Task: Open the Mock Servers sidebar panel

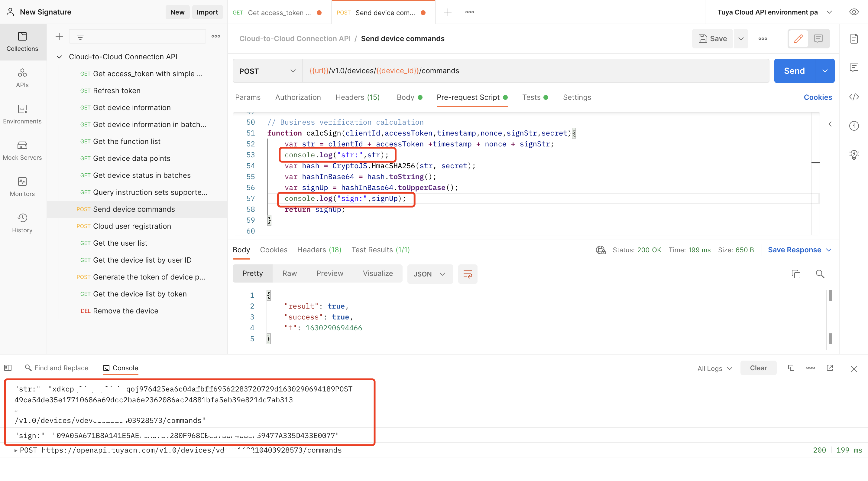Action: 22,151
